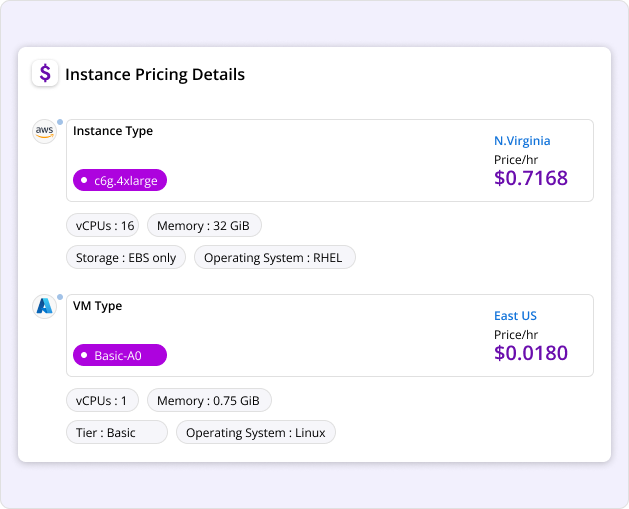The height and width of the screenshot is (509, 629).
Task: Click the Memory : 32 GiB chip
Action: [204, 225]
